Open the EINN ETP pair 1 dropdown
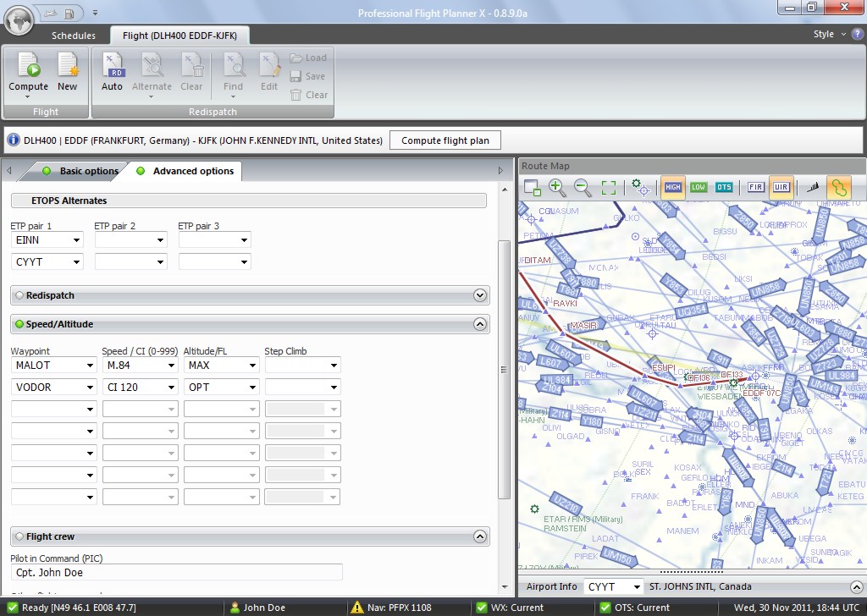Viewport: 867px width, 616px height. click(76, 240)
